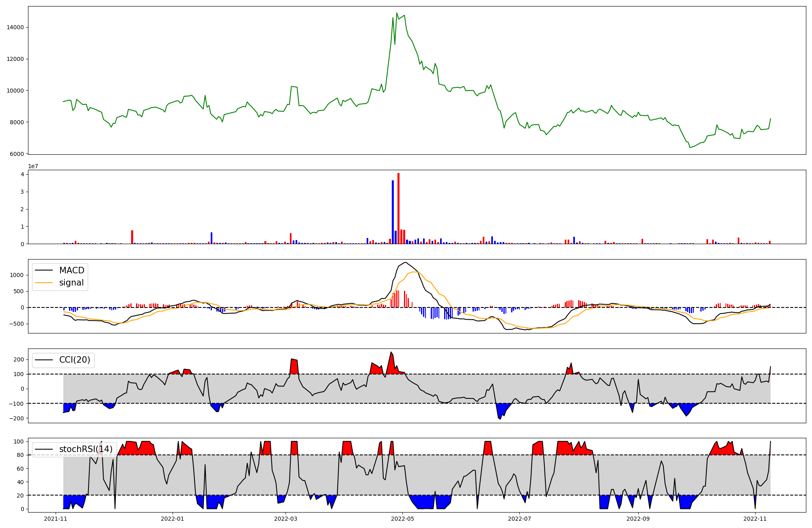Screen dimensions: 812x528
Task: Click the tall blue volume bar near 2022-05
Action: [393, 212]
